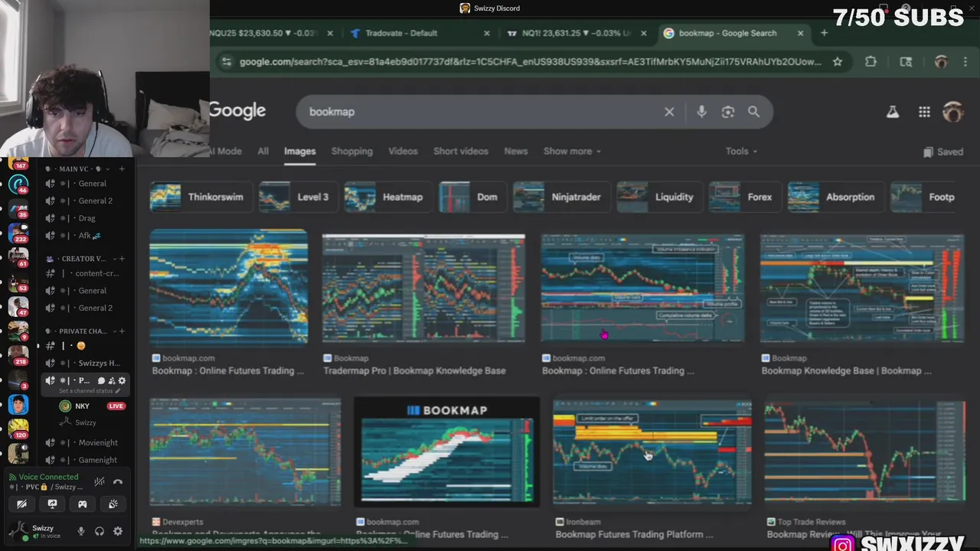Image resolution: width=980 pixels, height=551 pixels.
Task: Add channel to CREATOR V... category
Action: click(122, 259)
